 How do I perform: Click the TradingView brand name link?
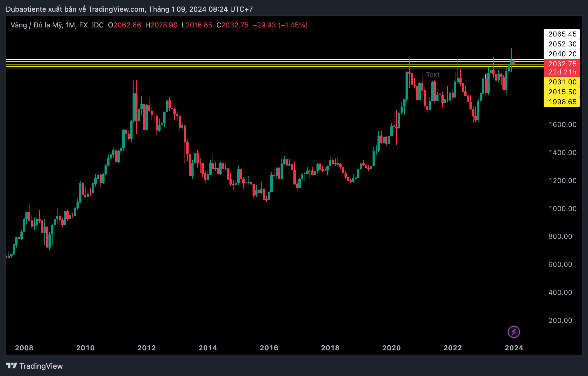(41, 366)
